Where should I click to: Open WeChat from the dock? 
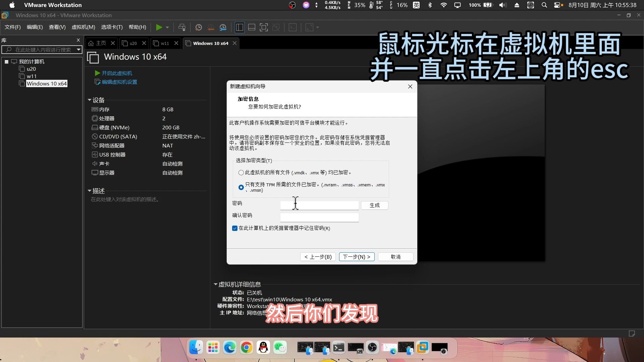(x=280, y=348)
